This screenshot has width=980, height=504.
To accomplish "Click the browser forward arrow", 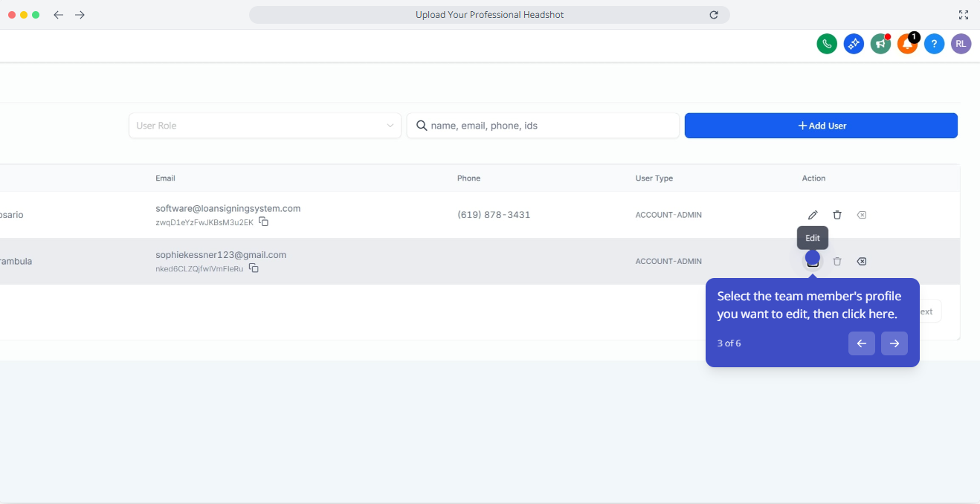I will click(80, 15).
